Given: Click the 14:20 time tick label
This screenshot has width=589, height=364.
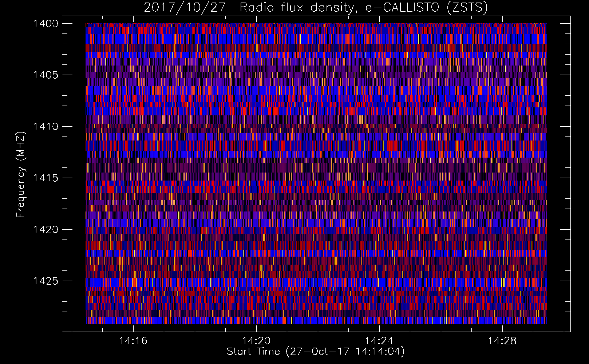Looking at the screenshot, I should click(256, 341).
